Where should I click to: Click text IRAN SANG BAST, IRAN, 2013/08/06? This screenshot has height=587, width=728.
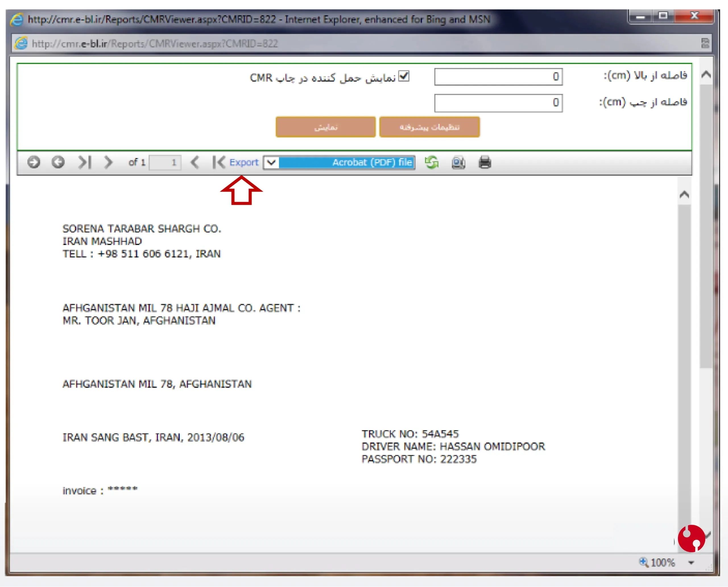(153, 437)
